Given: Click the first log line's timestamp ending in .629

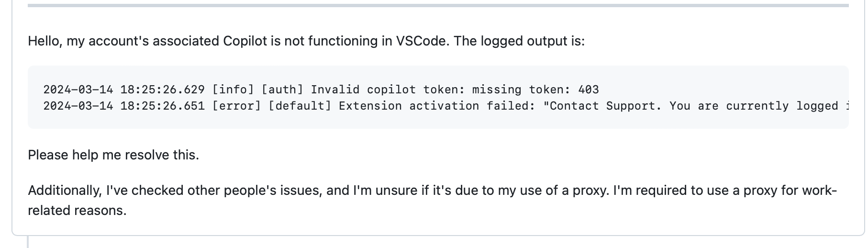Looking at the screenshot, I should (124, 90).
